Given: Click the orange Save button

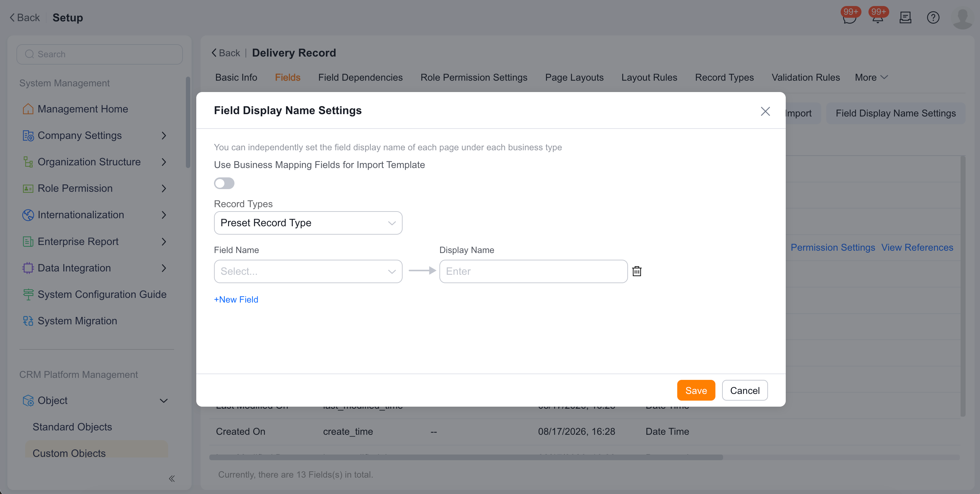Looking at the screenshot, I should 696,390.
